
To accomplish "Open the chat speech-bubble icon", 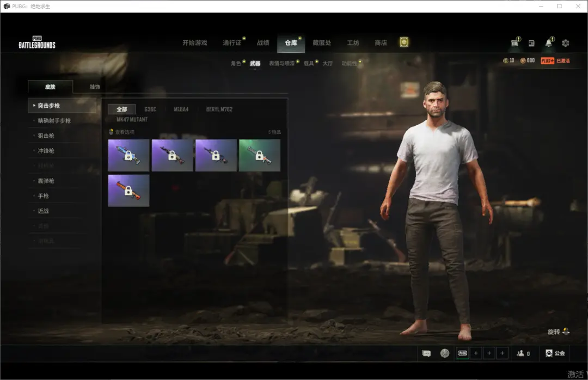I will (x=426, y=353).
